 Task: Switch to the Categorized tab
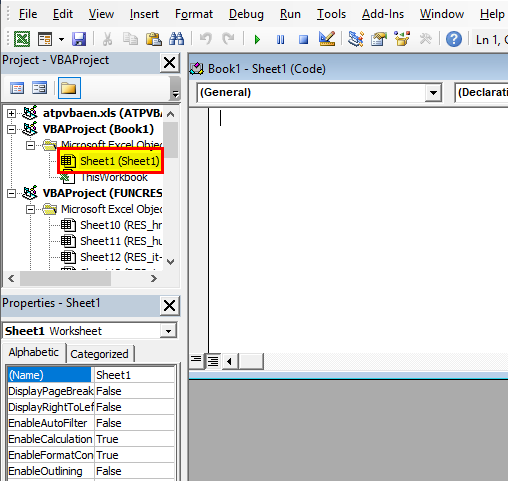pyautogui.click(x=99, y=354)
